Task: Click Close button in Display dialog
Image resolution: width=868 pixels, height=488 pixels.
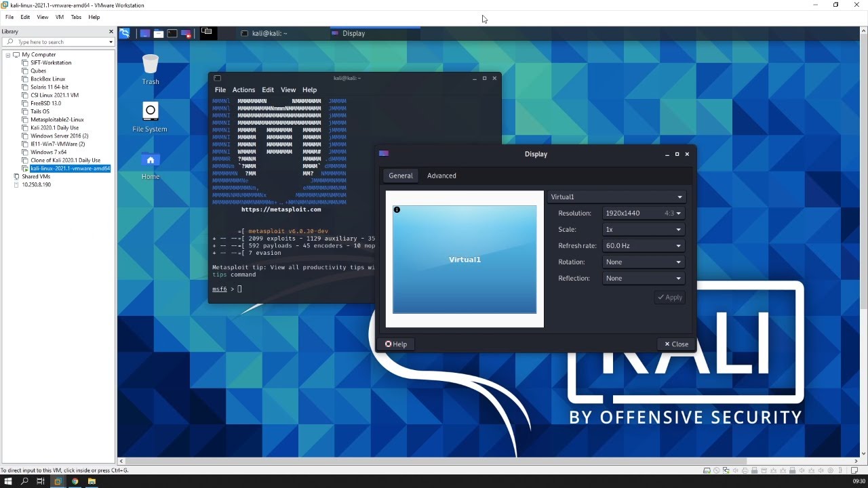Action: 676,344
